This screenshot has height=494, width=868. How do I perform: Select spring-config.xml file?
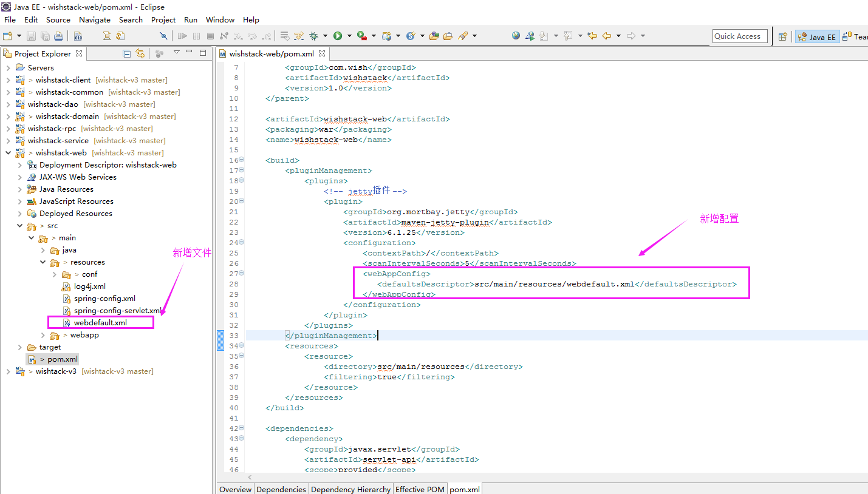104,298
